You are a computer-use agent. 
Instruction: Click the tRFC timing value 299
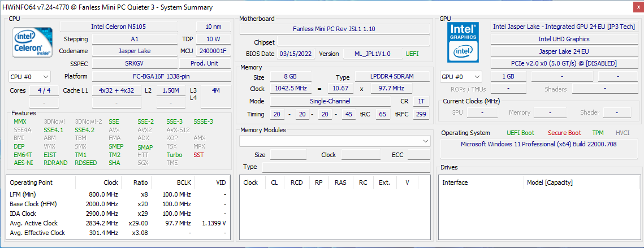[x=421, y=114]
